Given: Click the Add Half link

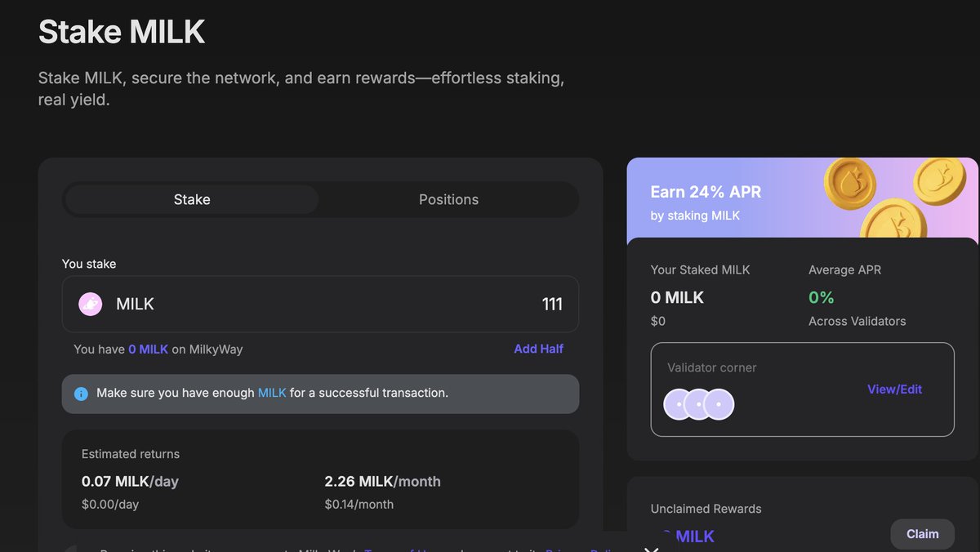Looking at the screenshot, I should coord(538,349).
